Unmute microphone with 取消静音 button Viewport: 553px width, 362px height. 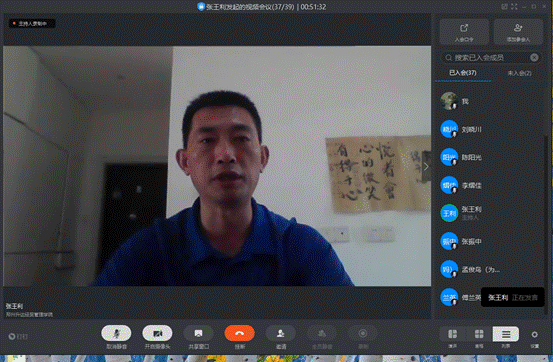click(116, 333)
